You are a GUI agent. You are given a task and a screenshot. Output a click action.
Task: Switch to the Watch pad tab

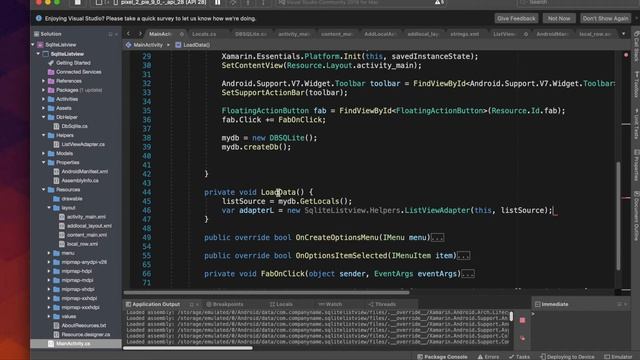tap(330, 304)
